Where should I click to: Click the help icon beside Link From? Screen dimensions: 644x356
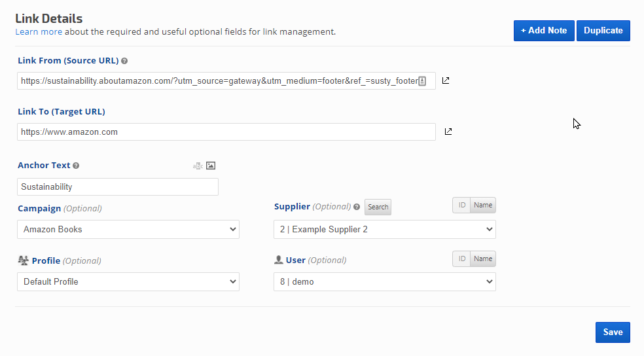click(x=124, y=61)
